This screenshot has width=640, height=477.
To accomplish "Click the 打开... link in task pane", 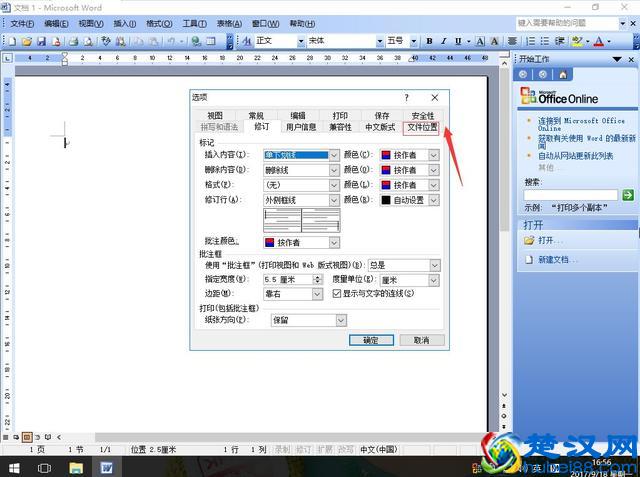I will (549, 241).
